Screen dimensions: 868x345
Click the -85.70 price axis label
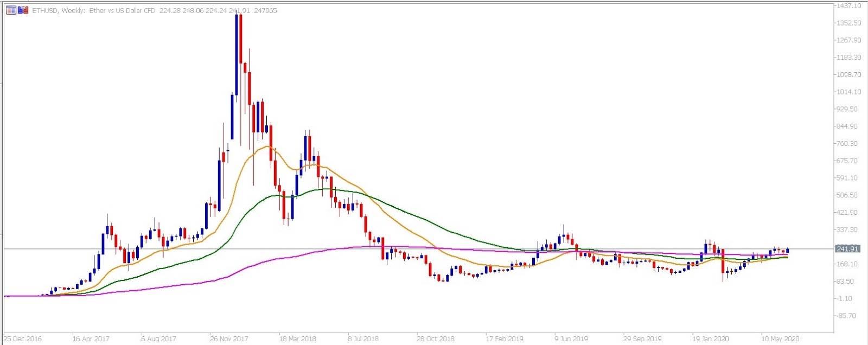(x=847, y=316)
